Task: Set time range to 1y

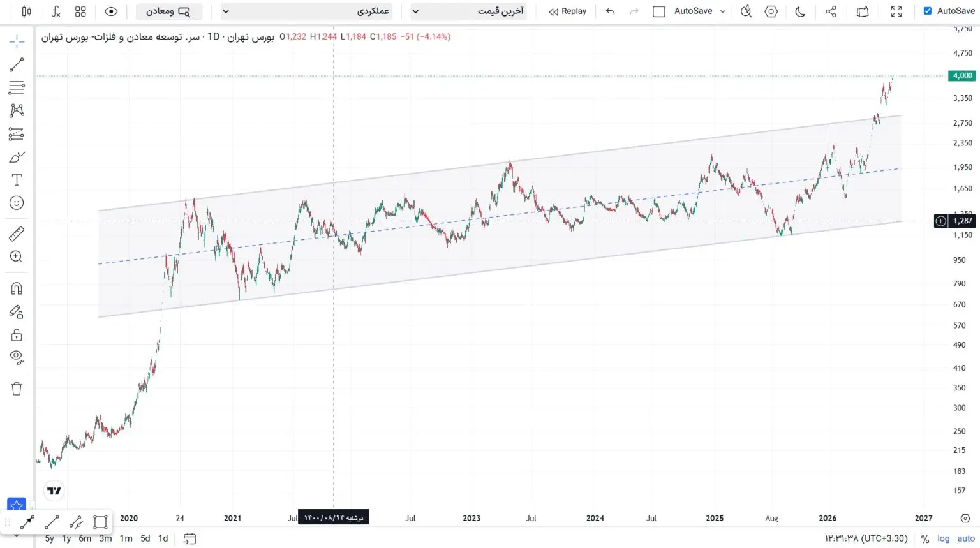Action: [x=66, y=538]
